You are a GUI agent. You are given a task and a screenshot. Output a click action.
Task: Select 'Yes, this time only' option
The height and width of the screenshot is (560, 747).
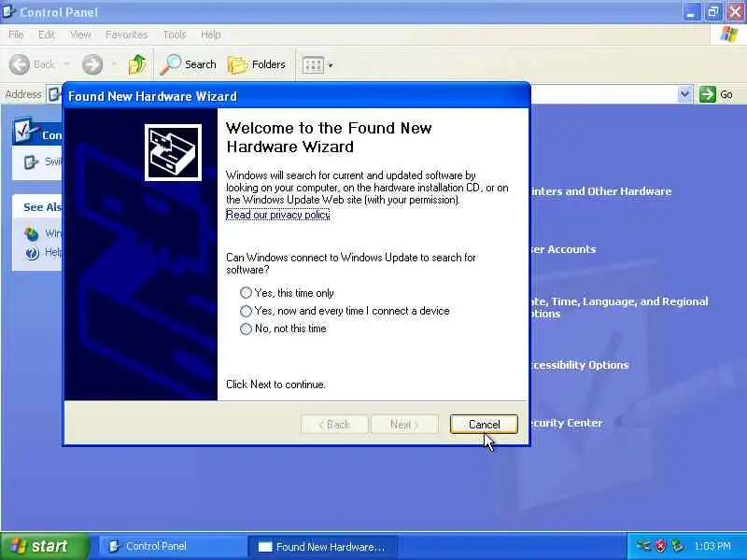[x=246, y=292]
